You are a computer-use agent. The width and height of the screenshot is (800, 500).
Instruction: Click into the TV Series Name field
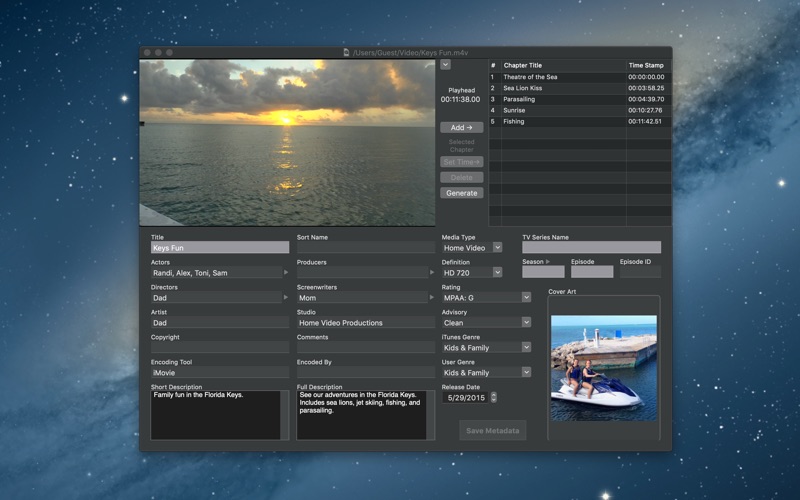(x=591, y=247)
